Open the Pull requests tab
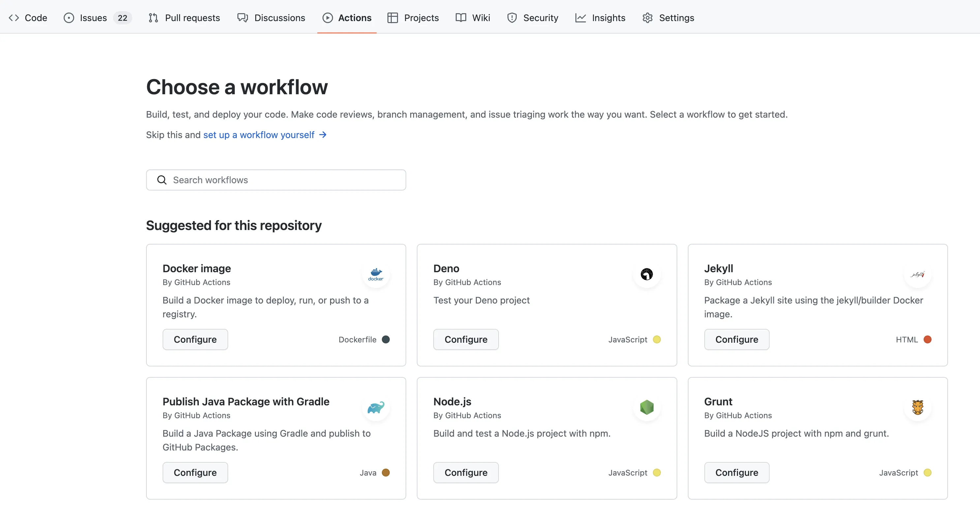Image resolution: width=980 pixels, height=522 pixels. pyautogui.click(x=184, y=18)
